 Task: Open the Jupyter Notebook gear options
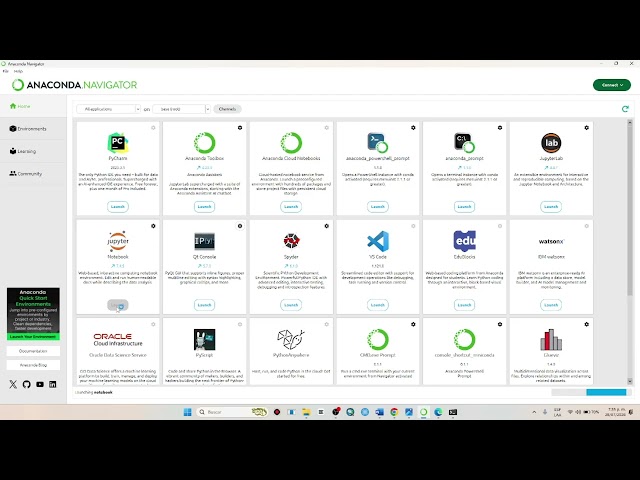[153, 226]
